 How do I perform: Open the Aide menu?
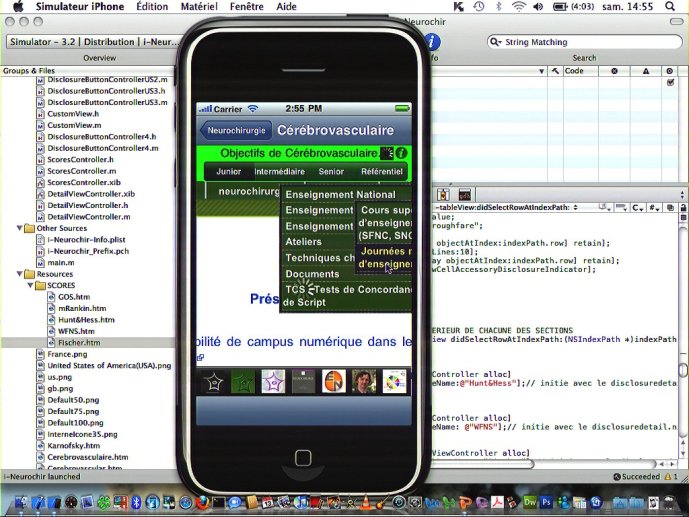[286, 7]
